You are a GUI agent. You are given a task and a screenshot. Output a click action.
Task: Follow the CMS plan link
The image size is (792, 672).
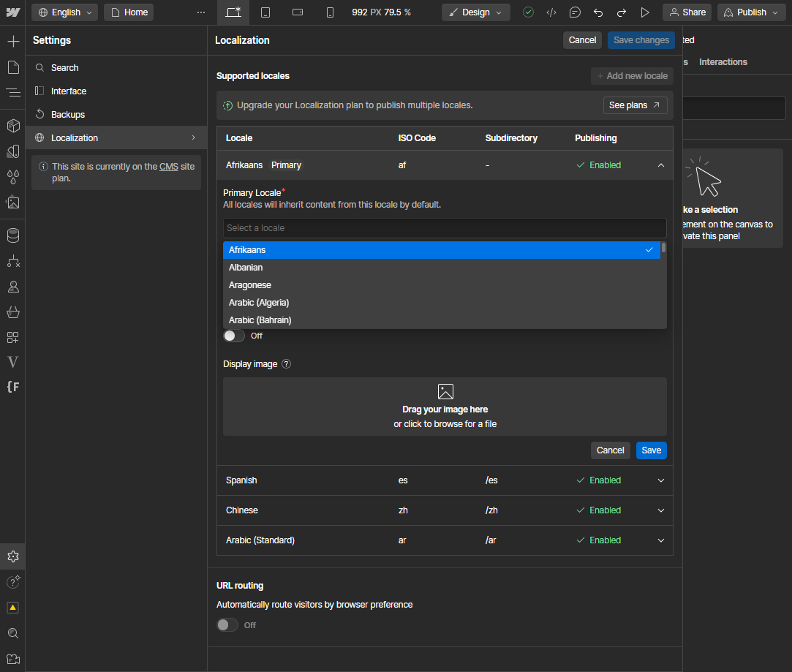(168, 166)
